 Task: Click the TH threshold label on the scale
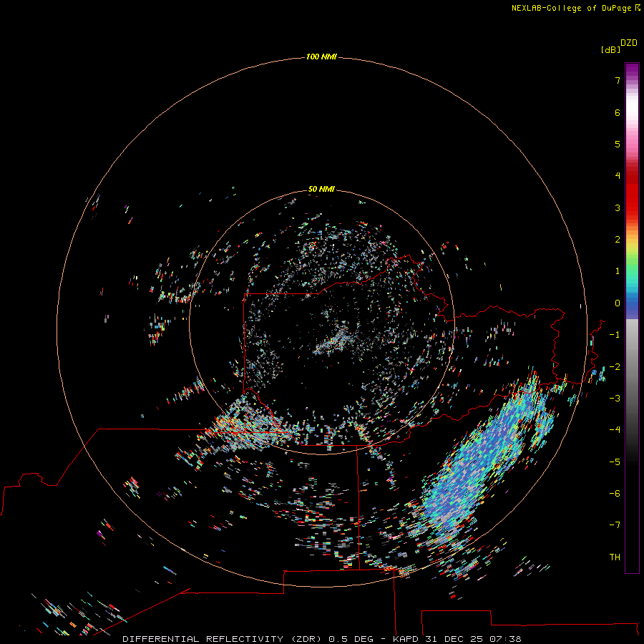(615, 557)
